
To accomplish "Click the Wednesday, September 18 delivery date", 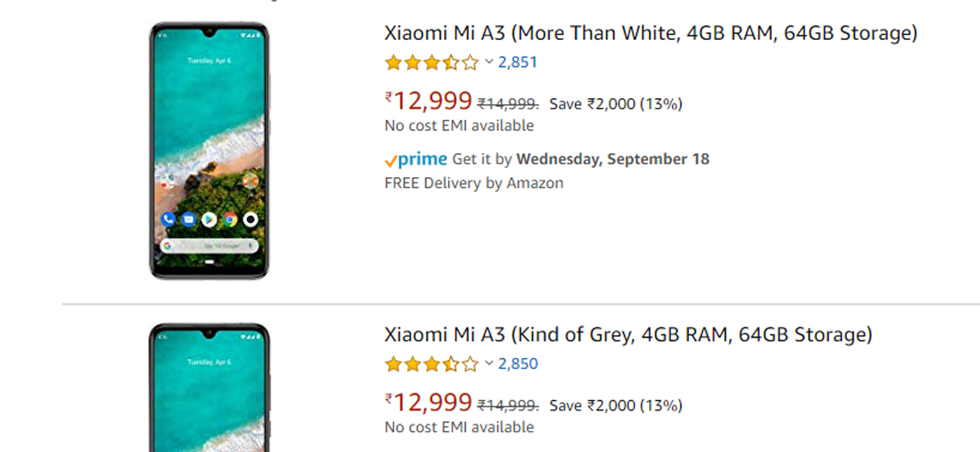I will (612, 159).
